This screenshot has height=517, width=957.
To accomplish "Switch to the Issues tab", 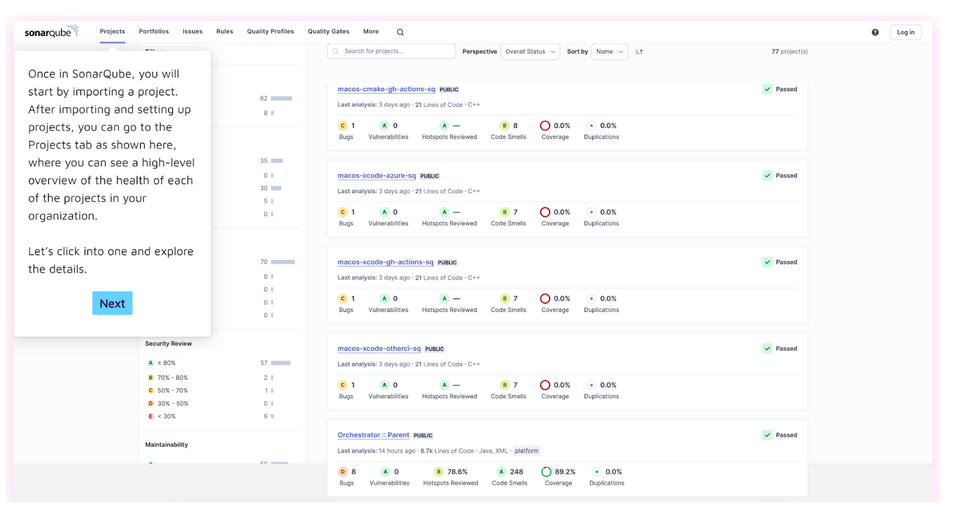I will pos(192,32).
